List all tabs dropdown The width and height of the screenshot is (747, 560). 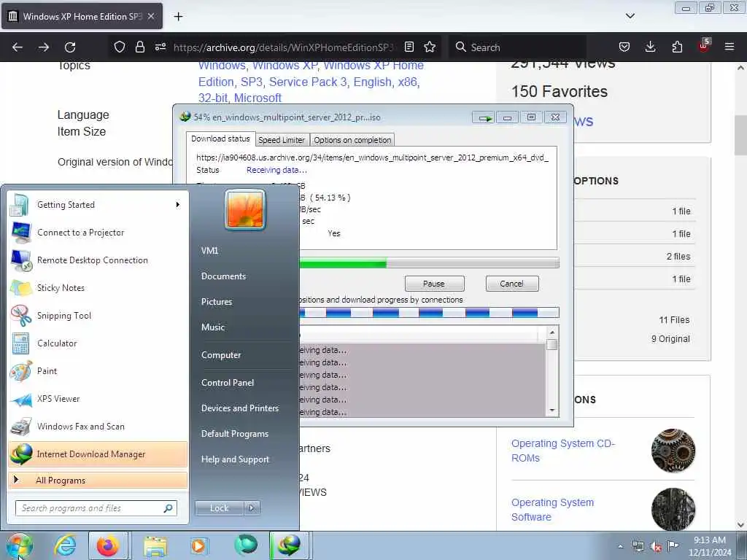pos(630,16)
